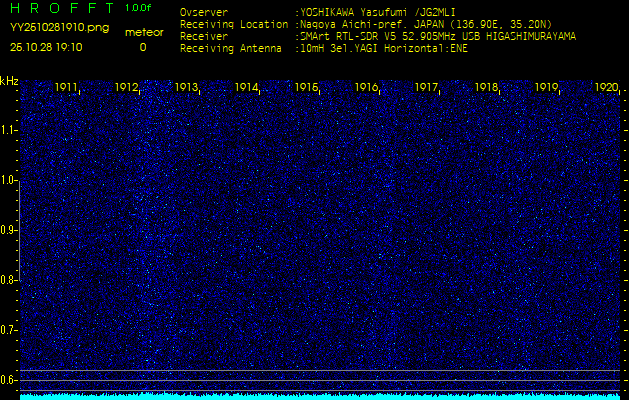Click the 1.00f version label
This screenshot has width=629, height=400.
point(139,8)
